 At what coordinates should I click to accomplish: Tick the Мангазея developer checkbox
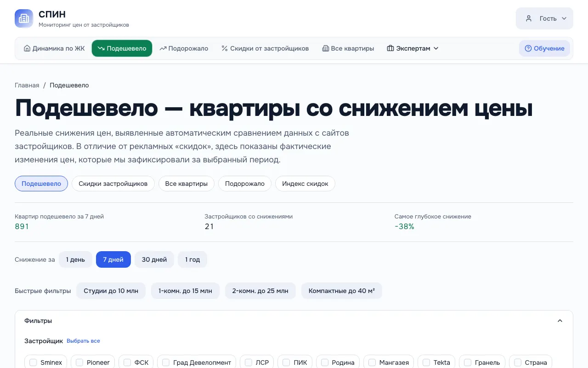pos(372,362)
